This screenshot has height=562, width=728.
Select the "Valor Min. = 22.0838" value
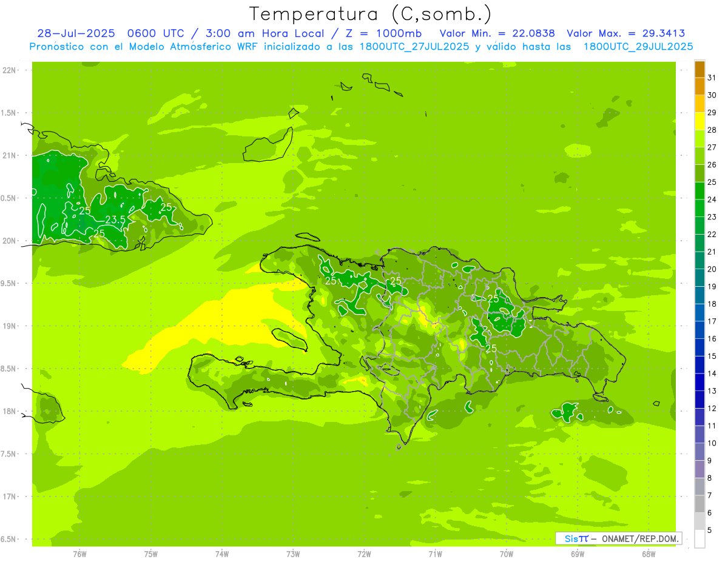(497, 33)
